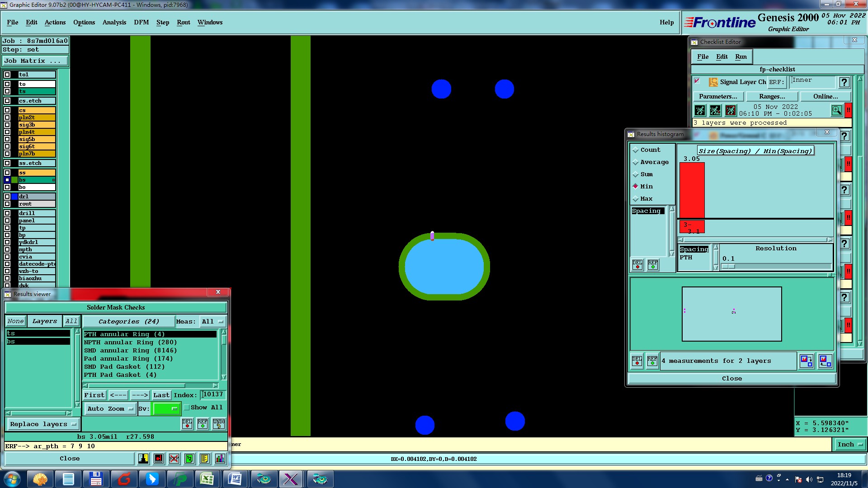The width and height of the screenshot is (868, 488).
Task: Select the Max radio option in histogram
Action: [636, 199]
